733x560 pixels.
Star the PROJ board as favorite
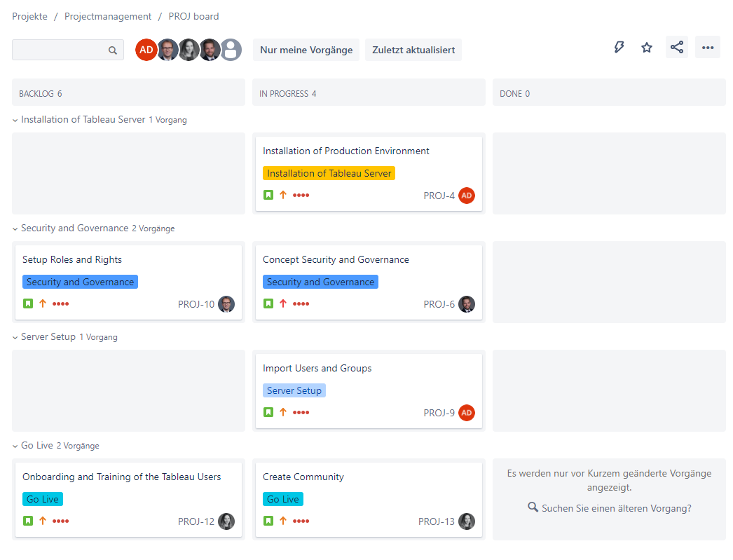646,47
